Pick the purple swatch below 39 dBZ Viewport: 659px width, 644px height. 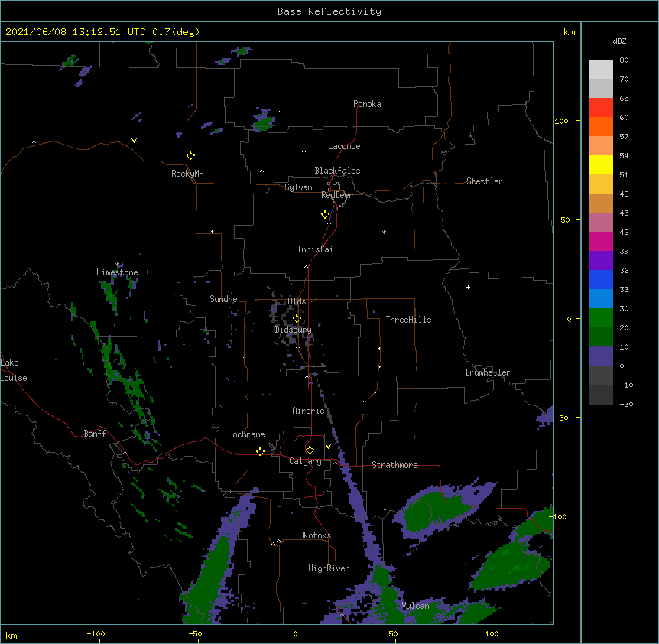[x=601, y=261]
